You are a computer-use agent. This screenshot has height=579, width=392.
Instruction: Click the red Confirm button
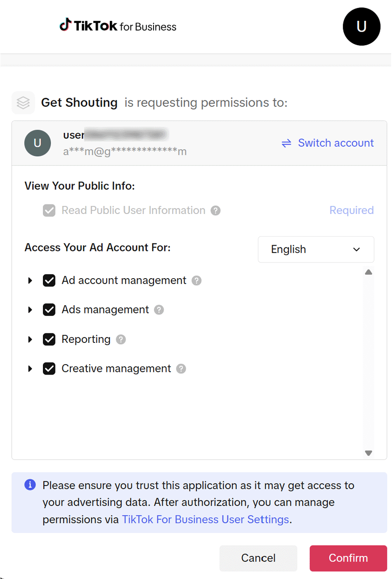pos(348,558)
